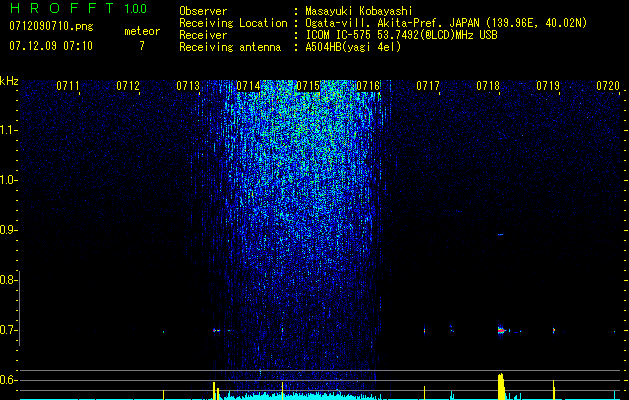629x400 pixels.
Task: Click the 'Receiving antenna' field label
Action: pyautogui.click(x=230, y=47)
